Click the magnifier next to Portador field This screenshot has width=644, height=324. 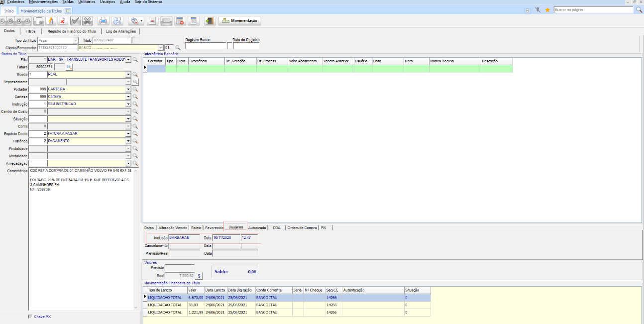coord(135,89)
